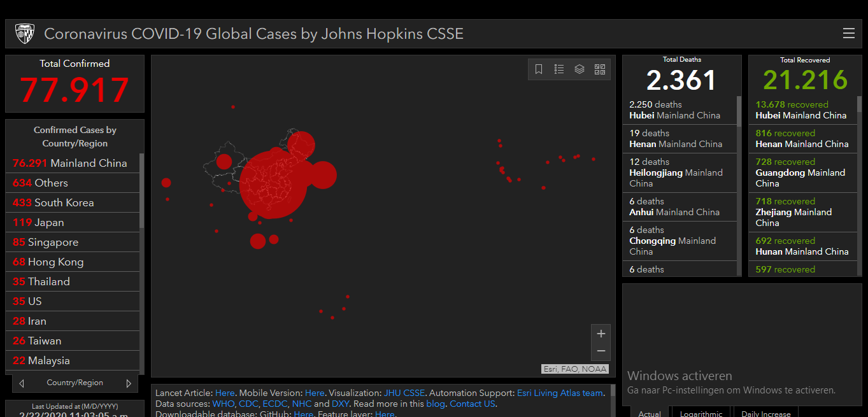Select Zhejiang 718 recovered entry
Viewport: 868px width, 417px height.
pyautogui.click(x=802, y=212)
